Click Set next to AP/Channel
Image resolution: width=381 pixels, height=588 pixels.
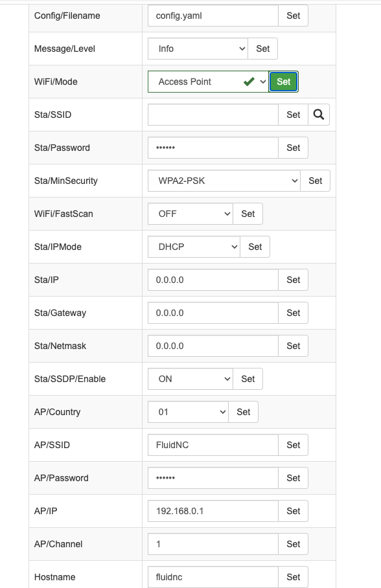[293, 544]
